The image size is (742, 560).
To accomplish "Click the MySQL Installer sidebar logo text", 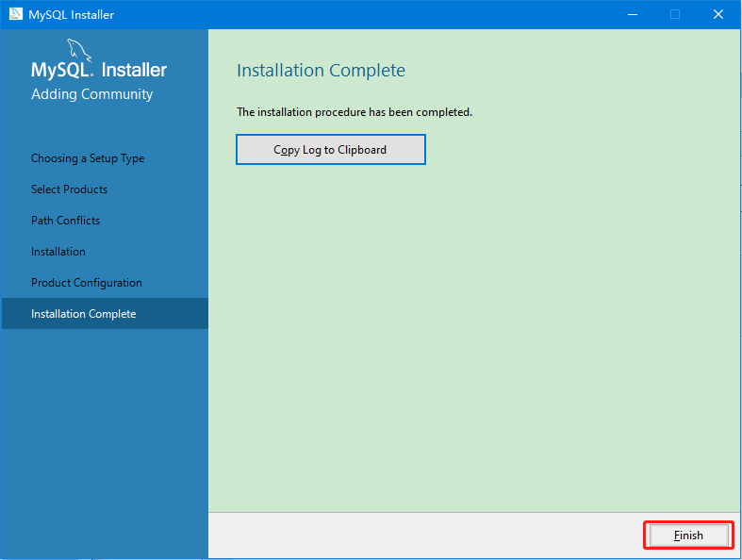I will coord(99,70).
